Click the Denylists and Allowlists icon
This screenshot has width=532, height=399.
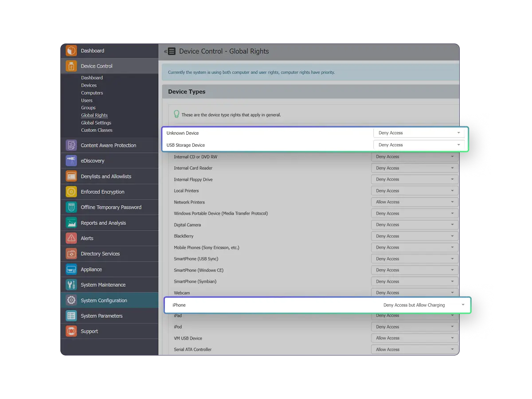pyautogui.click(x=71, y=176)
